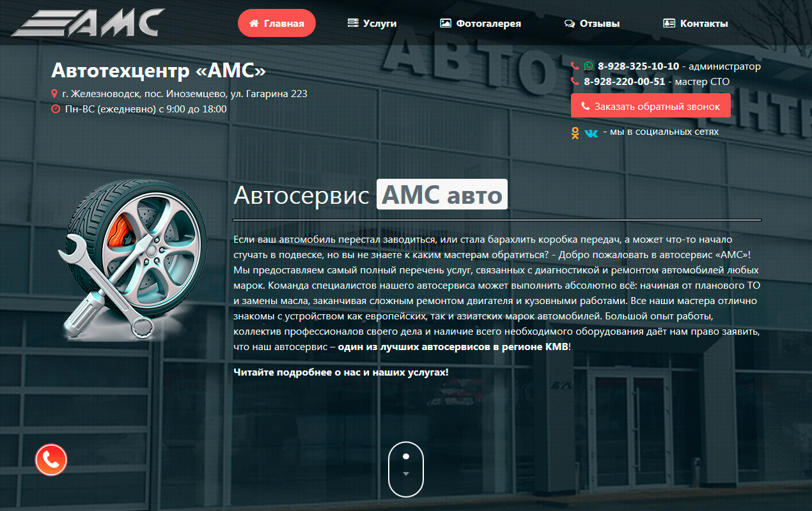Open the Отзывы menu item
This screenshot has width=812, height=511.
592,24
